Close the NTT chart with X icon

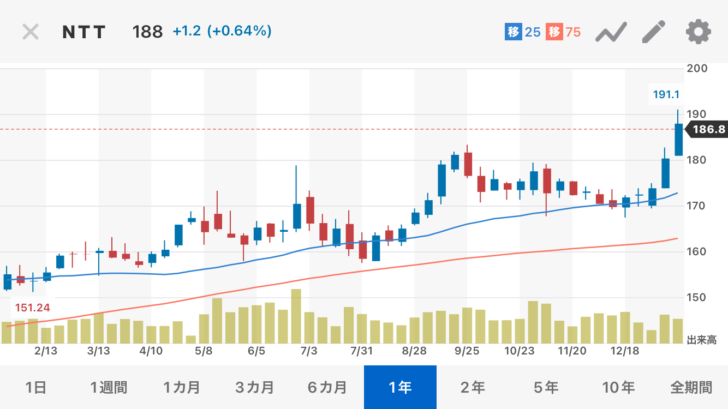point(30,31)
